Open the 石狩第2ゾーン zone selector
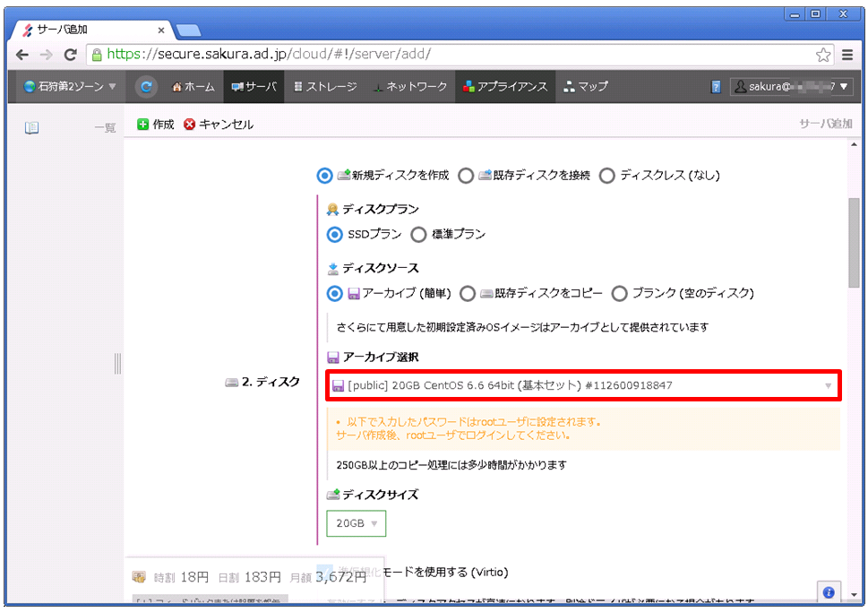868x612 pixels. [71, 87]
